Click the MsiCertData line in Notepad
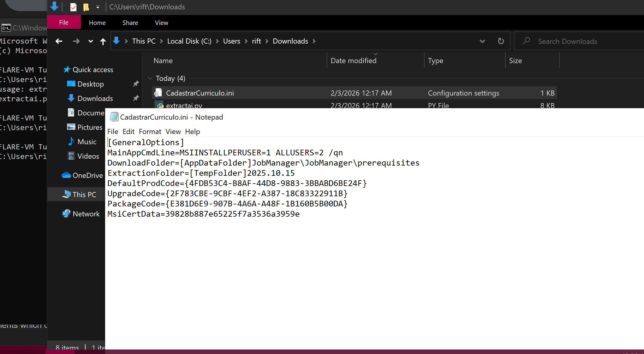Image resolution: width=644 pixels, height=354 pixels. (203, 214)
